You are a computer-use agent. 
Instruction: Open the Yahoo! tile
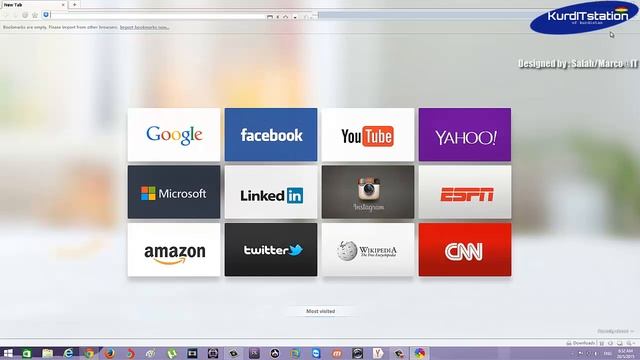[x=465, y=135]
